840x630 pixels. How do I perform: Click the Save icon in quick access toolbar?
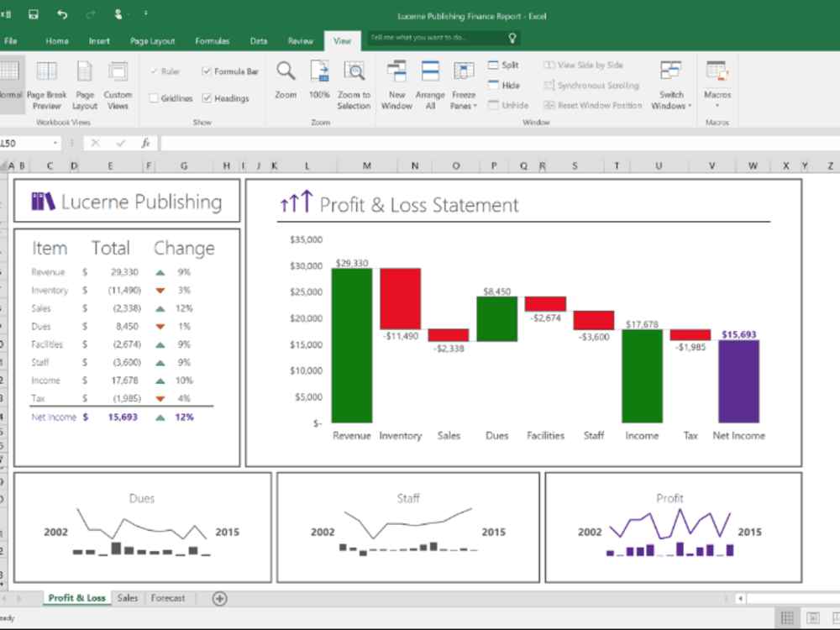pos(34,14)
